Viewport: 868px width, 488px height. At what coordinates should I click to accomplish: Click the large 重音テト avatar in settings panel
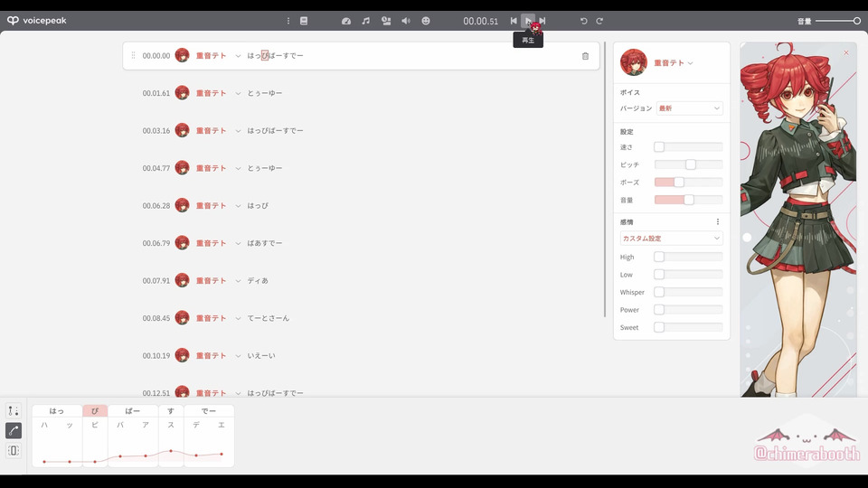(634, 62)
